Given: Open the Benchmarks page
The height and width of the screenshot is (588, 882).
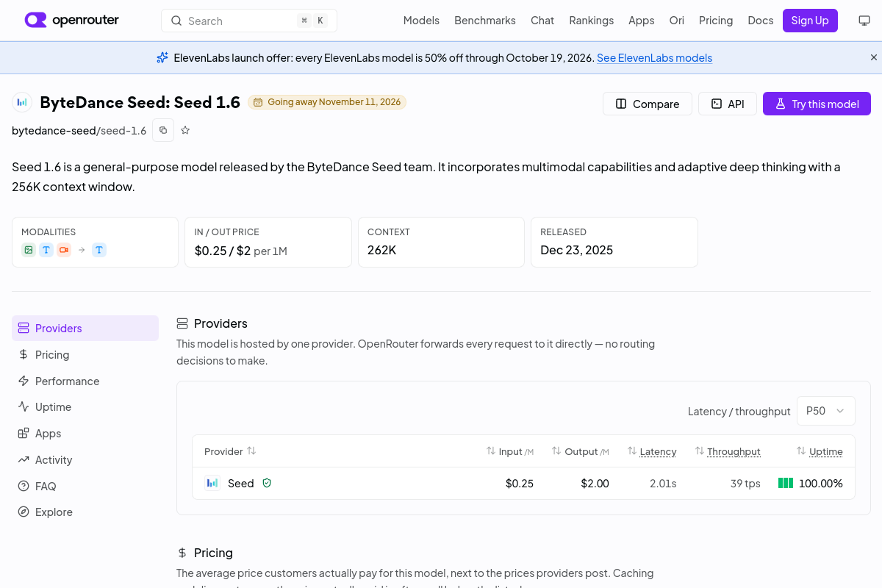Looking at the screenshot, I should 485,21.
